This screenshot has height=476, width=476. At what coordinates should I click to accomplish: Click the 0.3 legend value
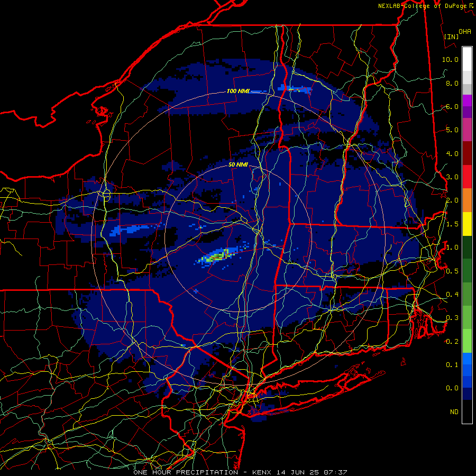(x=452, y=318)
